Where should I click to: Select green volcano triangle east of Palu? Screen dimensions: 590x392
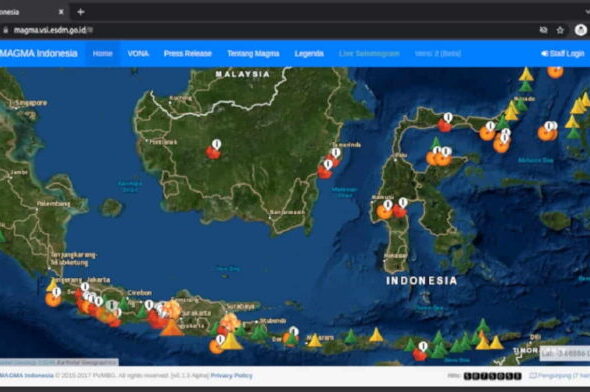436,143
